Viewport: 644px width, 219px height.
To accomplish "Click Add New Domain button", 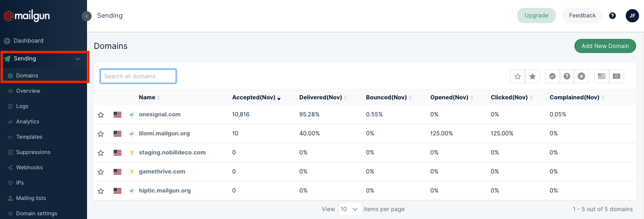I will click(x=605, y=46).
